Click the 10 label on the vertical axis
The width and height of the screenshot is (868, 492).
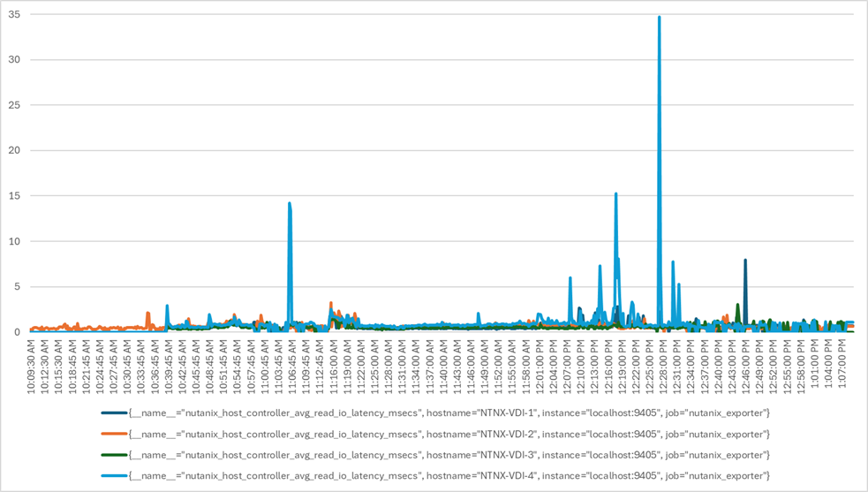pos(14,241)
